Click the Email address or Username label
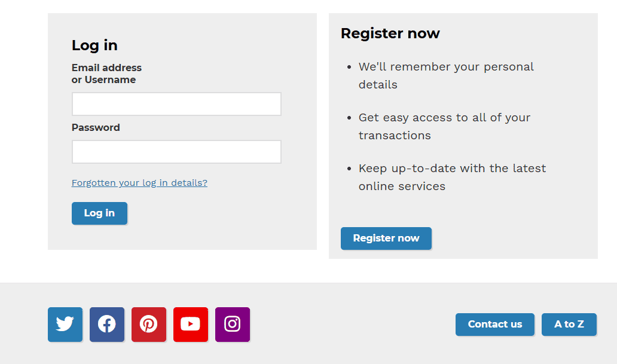This screenshot has width=617, height=364. click(106, 74)
